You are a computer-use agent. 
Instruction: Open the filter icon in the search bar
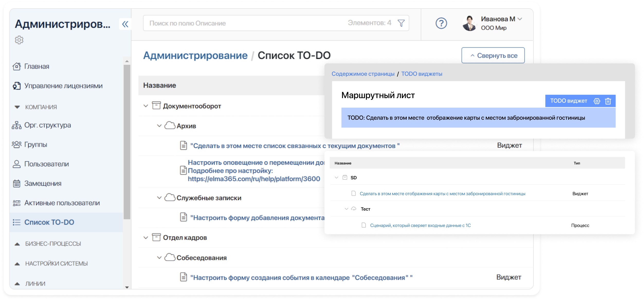[401, 23]
